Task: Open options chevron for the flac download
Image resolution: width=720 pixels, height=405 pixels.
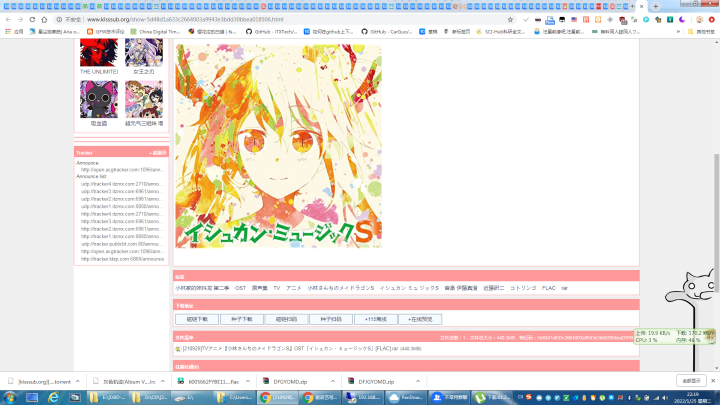Action: [x=248, y=382]
